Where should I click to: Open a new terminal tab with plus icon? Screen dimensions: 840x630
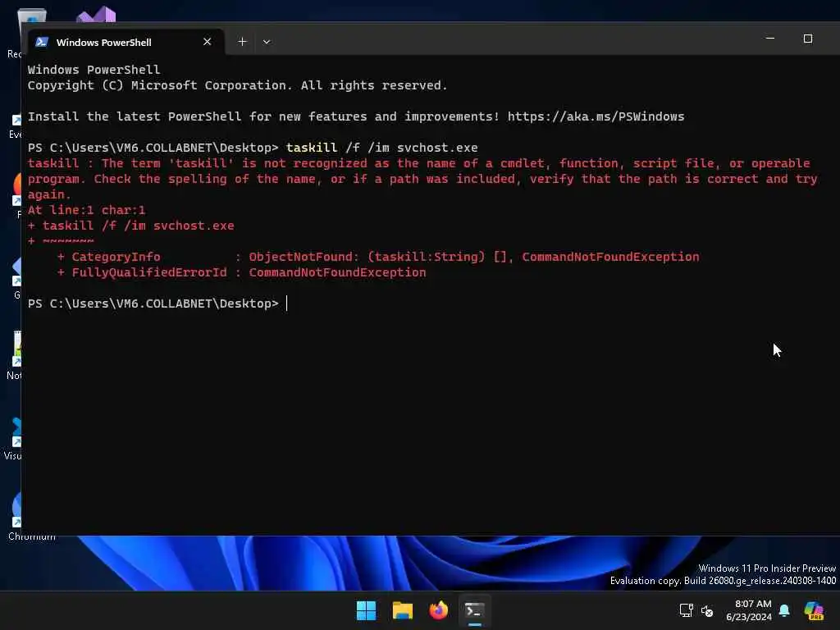pyautogui.click(x=242, y=42)
